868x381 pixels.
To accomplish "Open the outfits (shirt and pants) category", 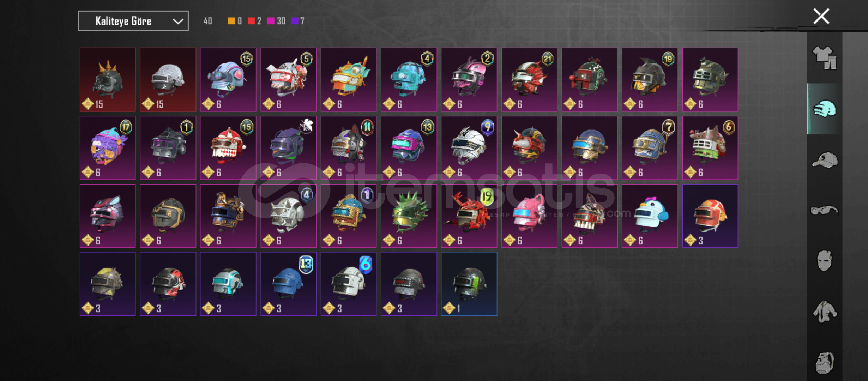I will [825, 58].
